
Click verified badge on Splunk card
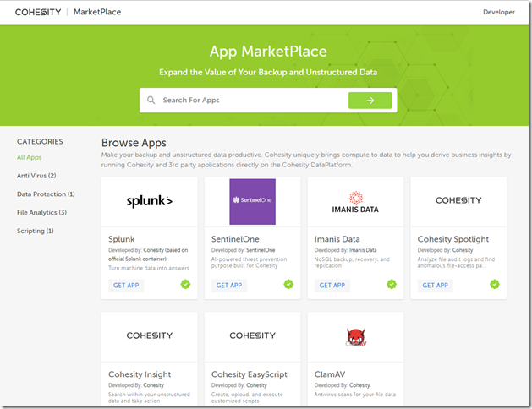(185, 284)
